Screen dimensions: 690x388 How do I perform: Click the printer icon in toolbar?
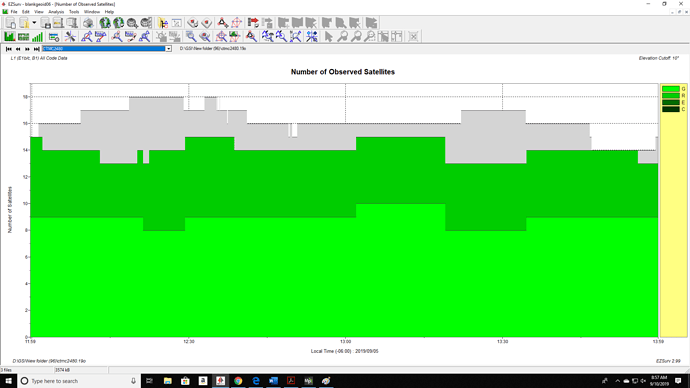click(x=88, y=23)
